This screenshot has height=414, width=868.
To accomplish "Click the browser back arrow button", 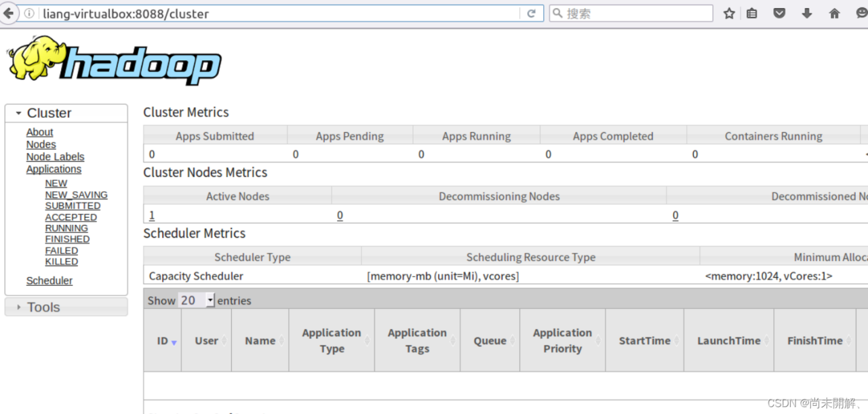I will (x=8, y=14).
